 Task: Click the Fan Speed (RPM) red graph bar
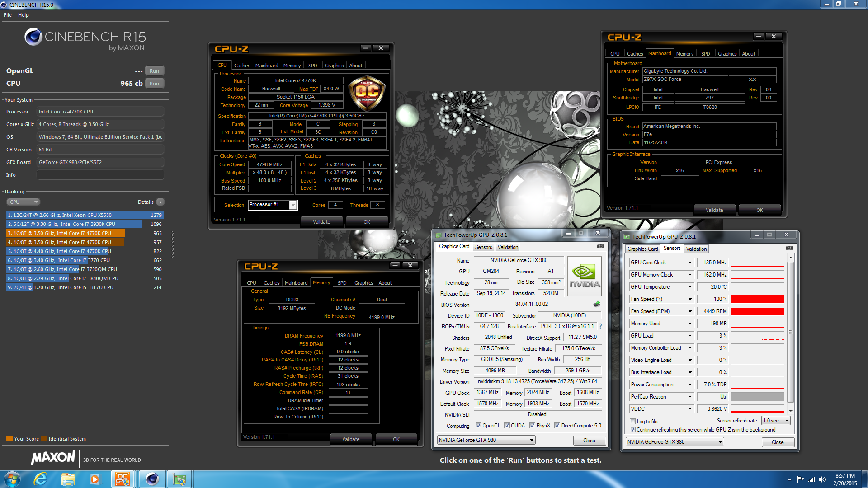pyautogui.click(x=757, y=311)
